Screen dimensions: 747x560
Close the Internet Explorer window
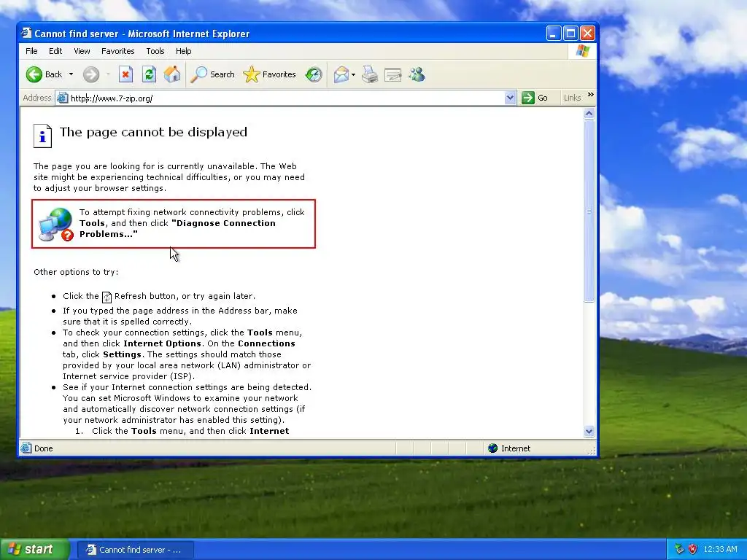click(x=587, y=34)
